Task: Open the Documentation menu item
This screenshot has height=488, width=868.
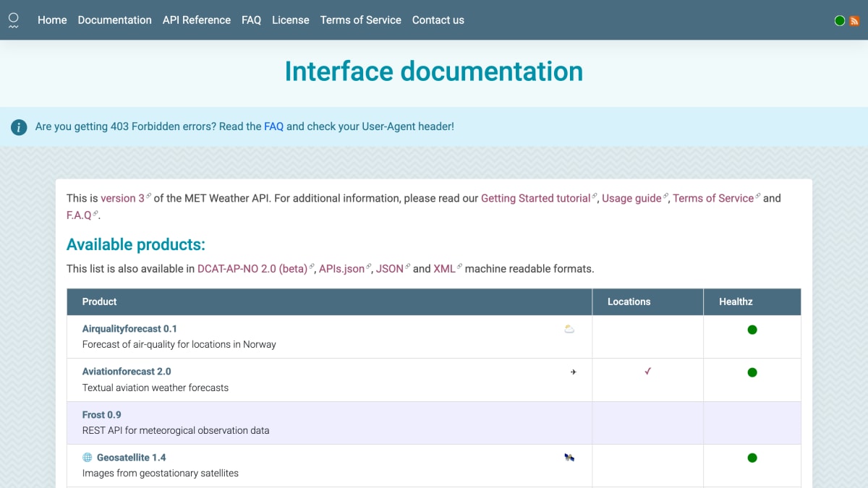Action: tap(115, 20)
